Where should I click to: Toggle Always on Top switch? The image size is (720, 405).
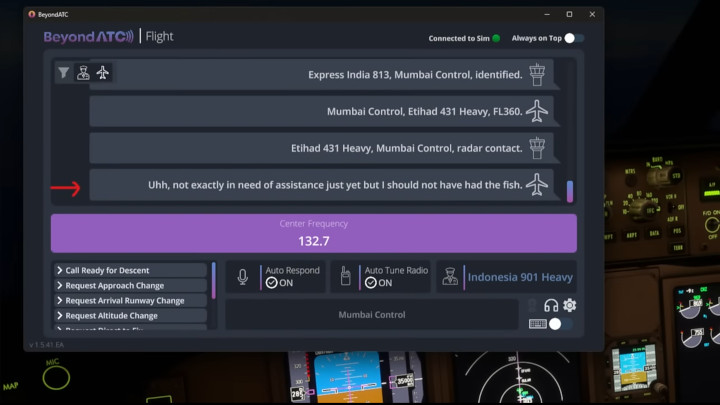(x=574, y=38)
